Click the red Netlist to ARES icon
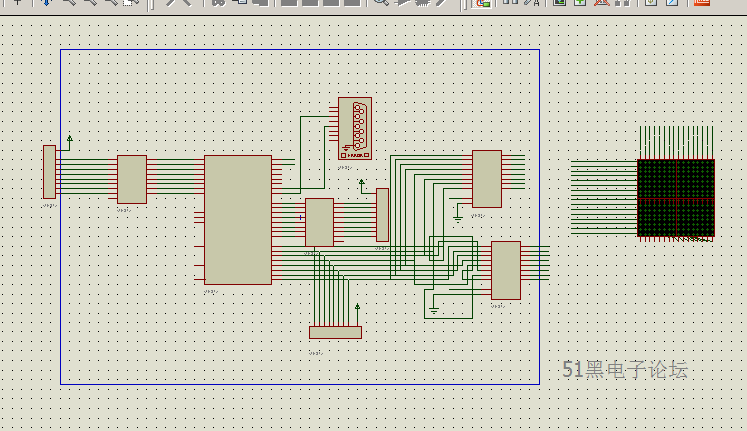 coord(701,3)
